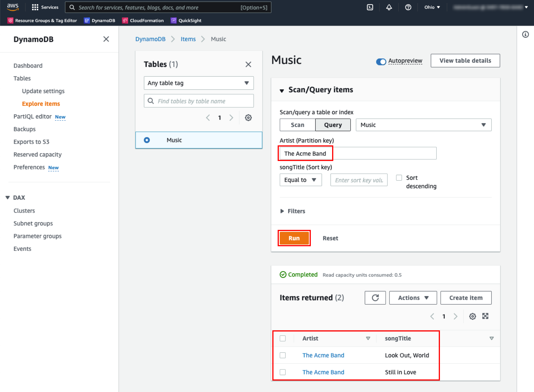The height and width of the screenshot is (392, 534).
Task: Go to previous page of tables list
Action: pyautogui.click(x=208, y=118)
